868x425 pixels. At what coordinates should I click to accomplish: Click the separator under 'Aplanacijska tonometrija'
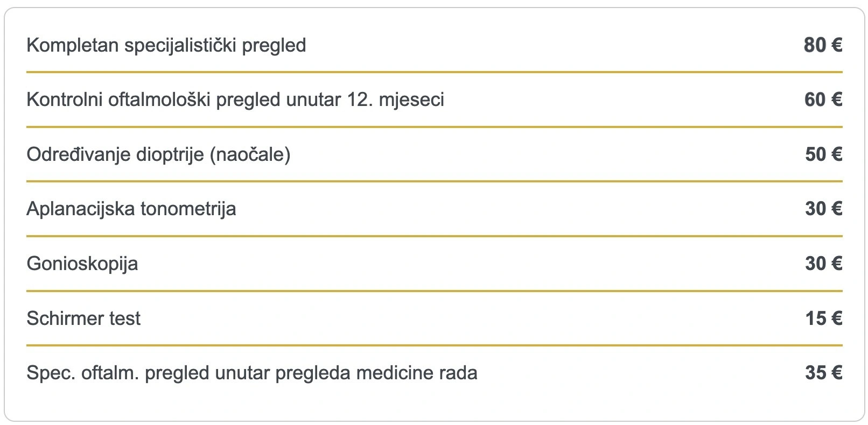pyautogui.click(x=434, y=236)
